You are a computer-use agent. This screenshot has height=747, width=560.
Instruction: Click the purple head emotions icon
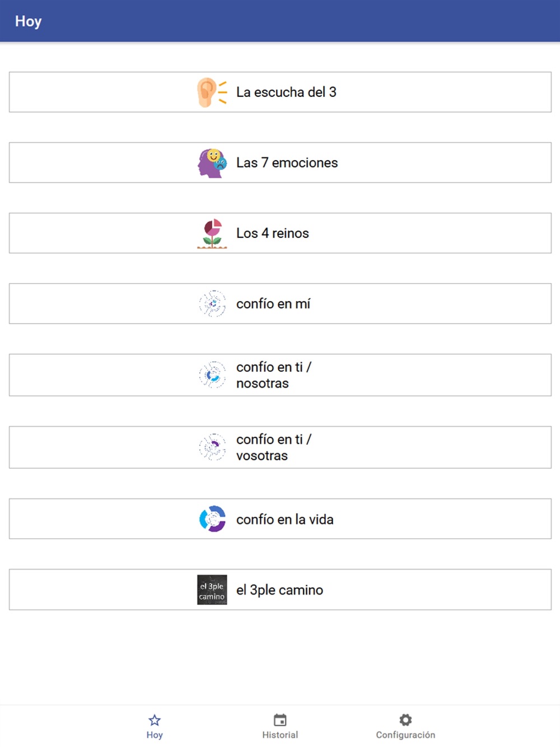coord(212,163)
